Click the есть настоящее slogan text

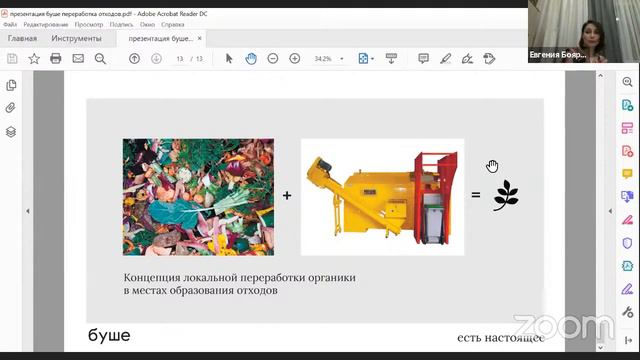(501, 338)
